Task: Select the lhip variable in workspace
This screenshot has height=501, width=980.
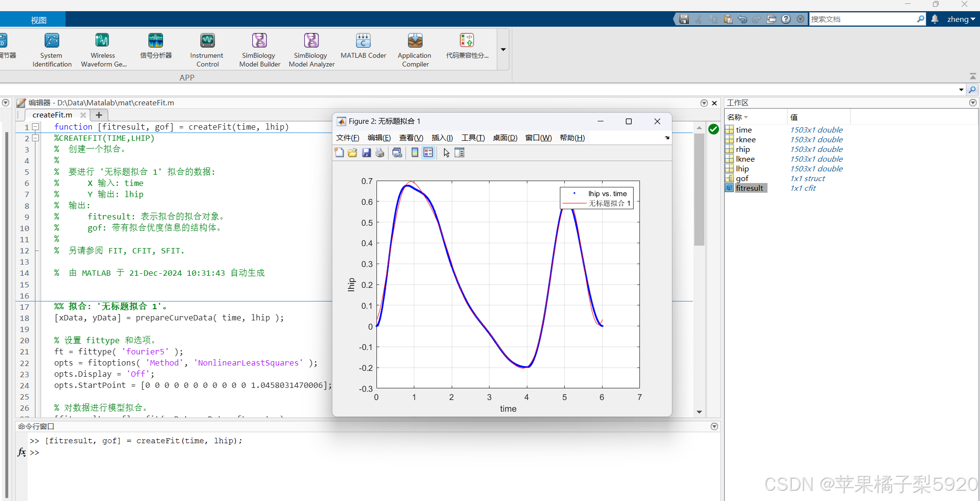Action: click(742, 169)
